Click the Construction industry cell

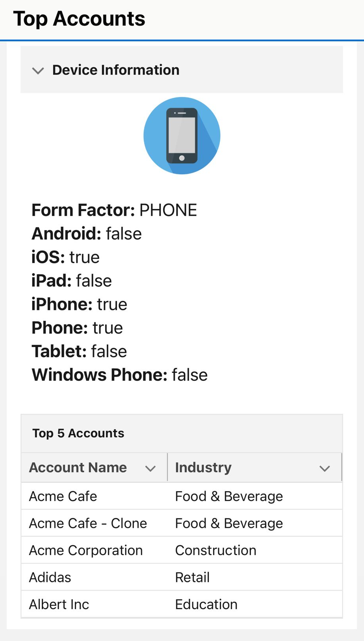pos(216,550)
